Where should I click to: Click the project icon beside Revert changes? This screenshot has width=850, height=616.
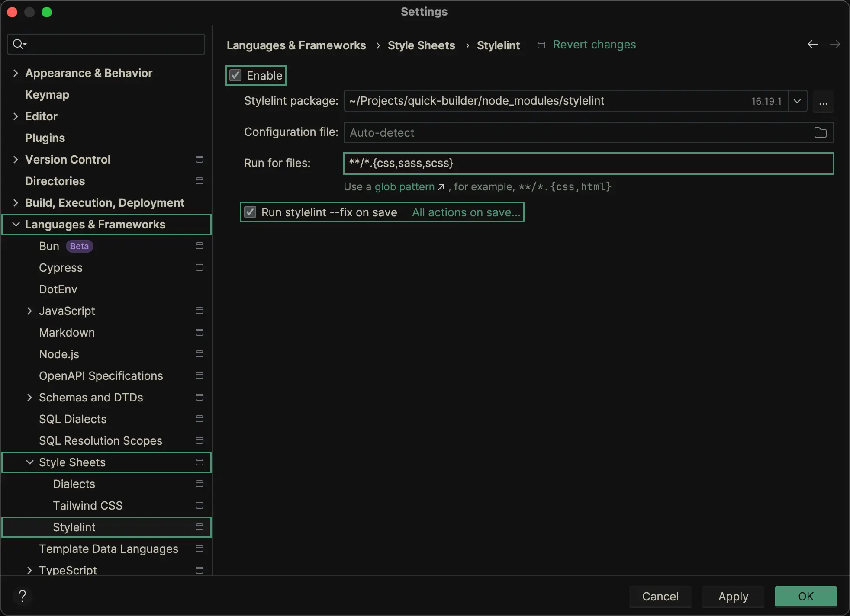point(541,45)
